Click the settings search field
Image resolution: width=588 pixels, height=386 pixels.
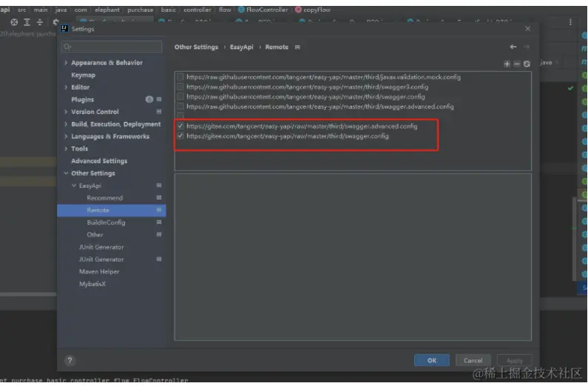112,47
